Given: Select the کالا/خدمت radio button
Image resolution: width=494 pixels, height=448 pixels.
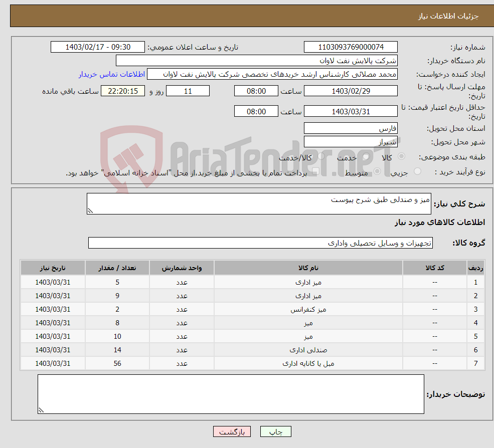Looking at the screenshot, I should 321,156.
